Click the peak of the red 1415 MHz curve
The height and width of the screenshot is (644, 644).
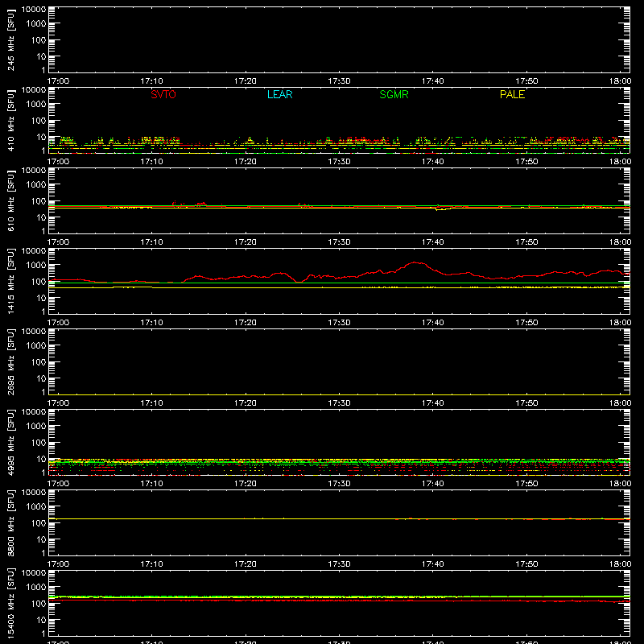(x=415, y=262)
